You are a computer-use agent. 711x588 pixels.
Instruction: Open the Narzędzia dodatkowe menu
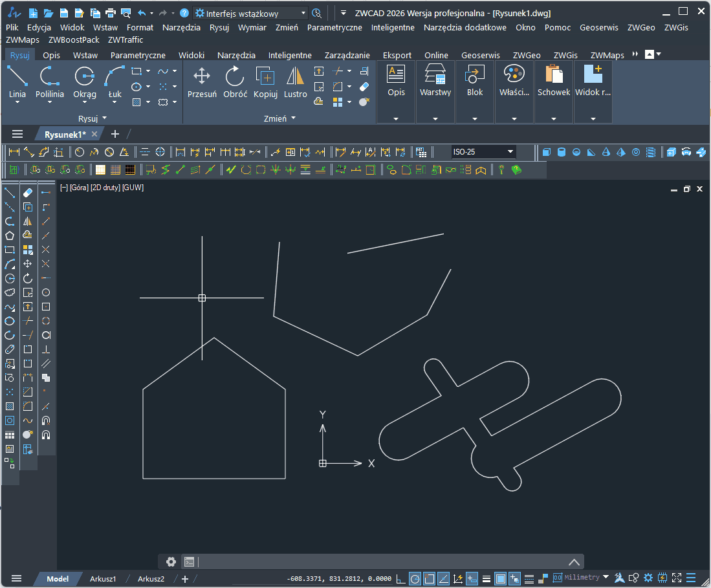click(465, 27)
